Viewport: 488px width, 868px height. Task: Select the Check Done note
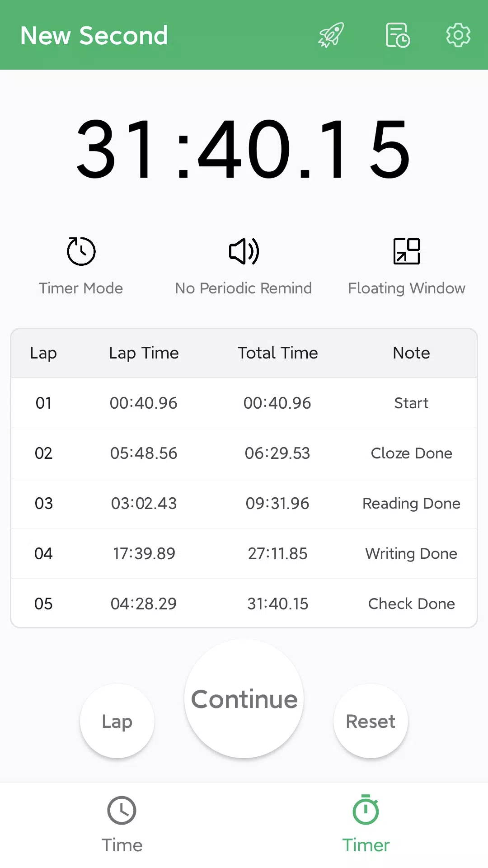click(x=411, y=604)
